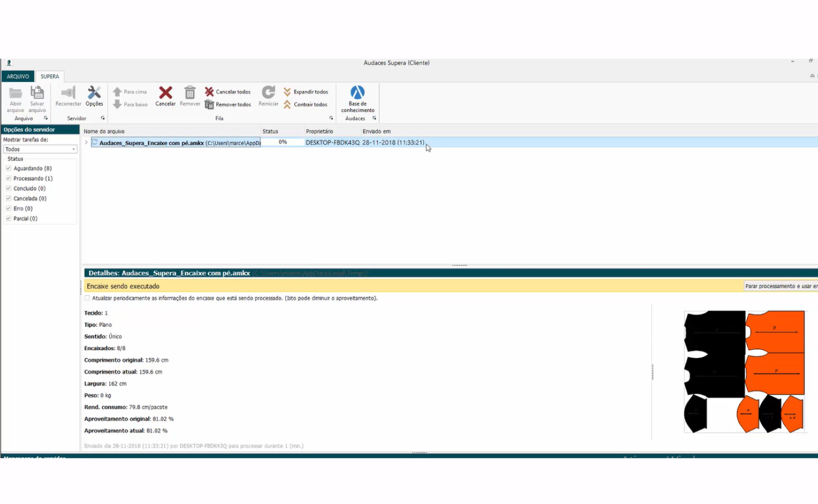Collapse the ribbon with the top-right arrow
This screenshot has width=818, height=504.
click(812, 76)
